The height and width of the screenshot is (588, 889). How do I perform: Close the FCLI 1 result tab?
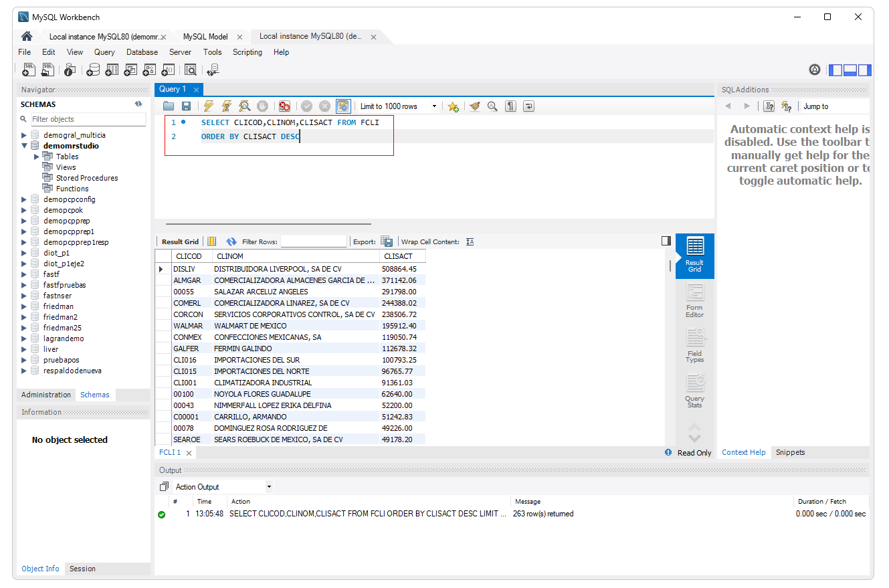189,453
